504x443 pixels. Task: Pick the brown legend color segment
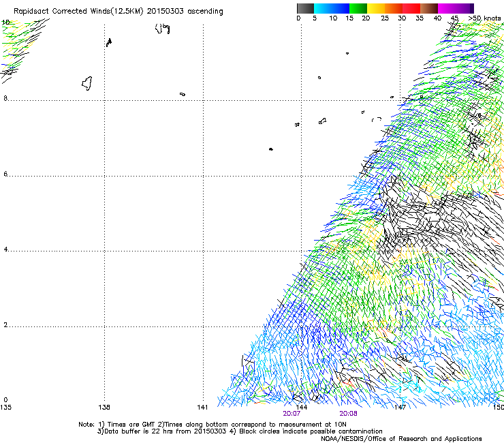429,8
